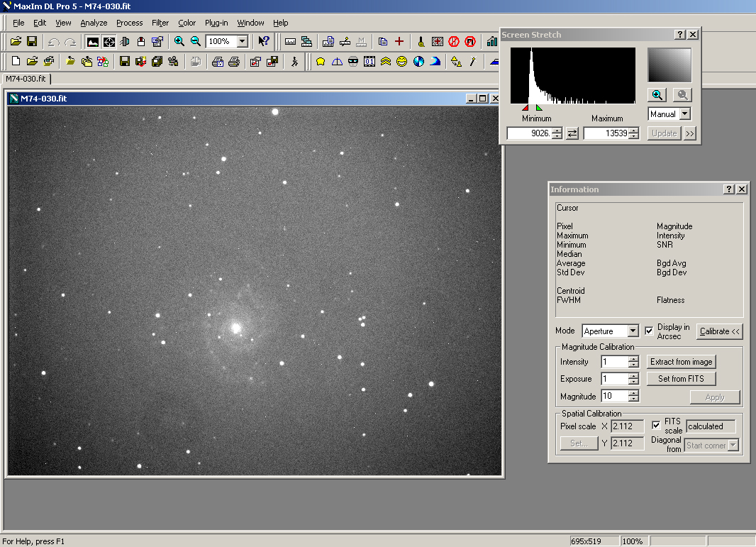756x547 pixels.
Task: Click the crosshair icon in top toolbar
Action: pos(109,42)
